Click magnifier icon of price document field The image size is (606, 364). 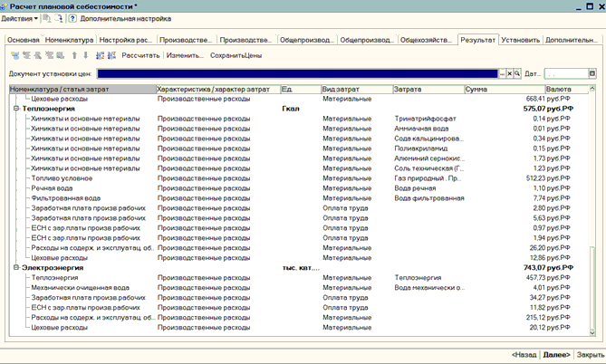pos(518,73)
